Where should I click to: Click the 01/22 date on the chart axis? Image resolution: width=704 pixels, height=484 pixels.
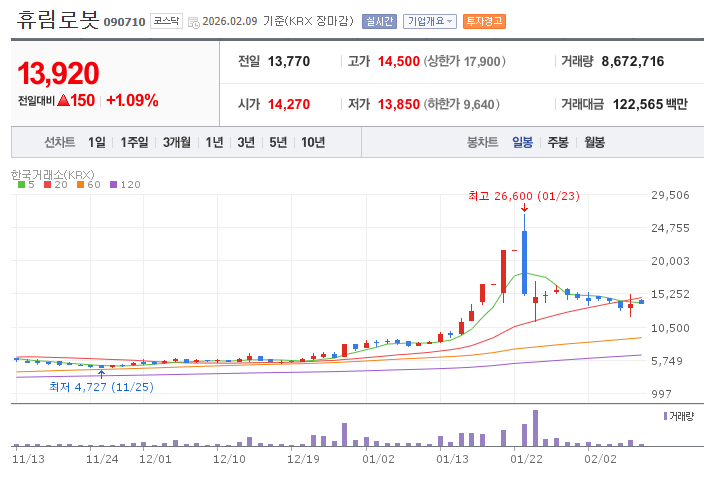point(526,459)
